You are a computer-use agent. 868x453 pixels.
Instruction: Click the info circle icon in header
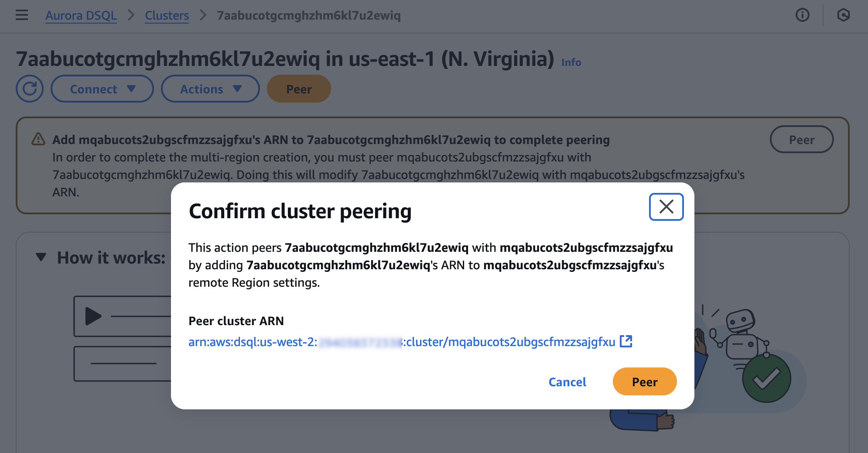(802, 15)
